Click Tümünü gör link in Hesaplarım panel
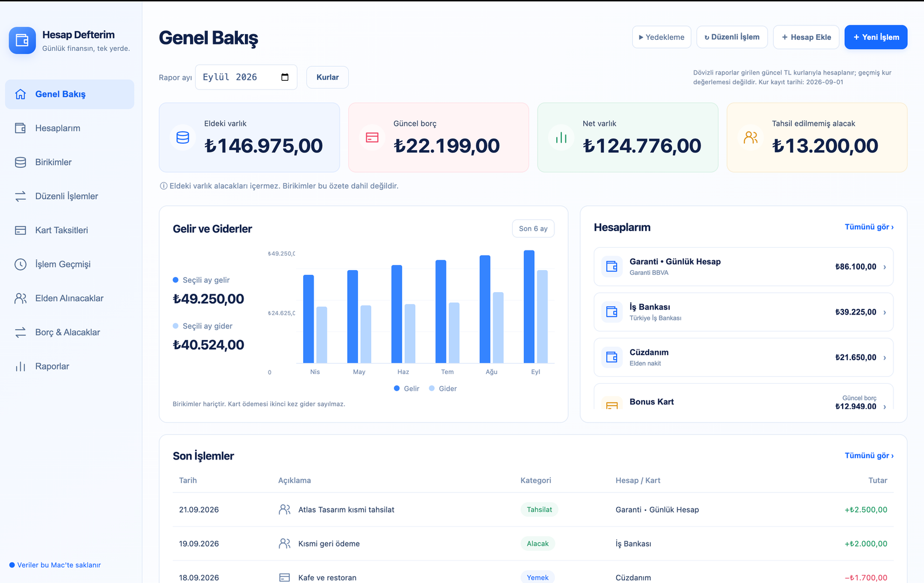Viewport: 924px width, 583px height. pyautogui.click(x=869, y=227)
